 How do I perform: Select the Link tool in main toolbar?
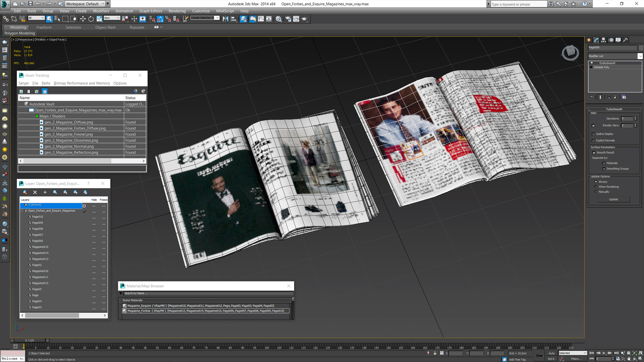click(6, 19)
